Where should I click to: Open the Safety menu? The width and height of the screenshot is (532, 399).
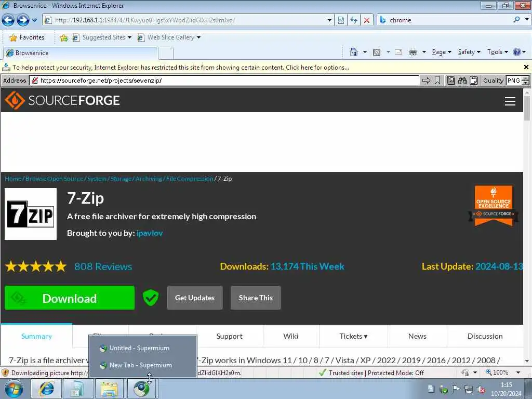click(469, 52)
